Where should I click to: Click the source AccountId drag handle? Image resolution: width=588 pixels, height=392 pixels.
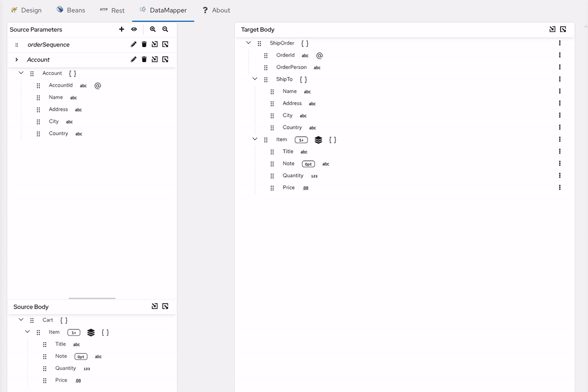pos(38,86)
